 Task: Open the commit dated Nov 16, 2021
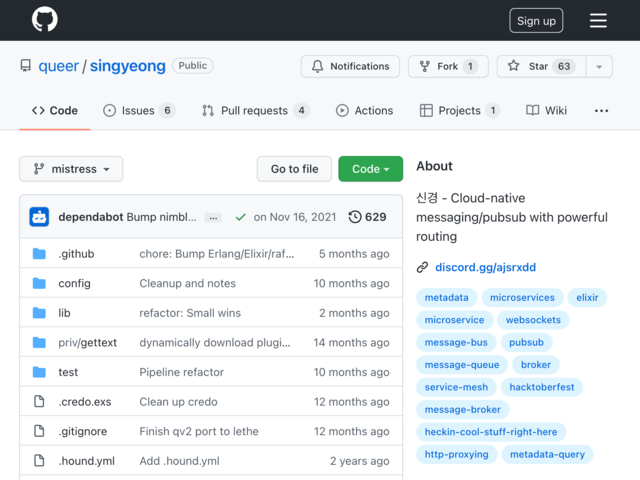point(295,217)
